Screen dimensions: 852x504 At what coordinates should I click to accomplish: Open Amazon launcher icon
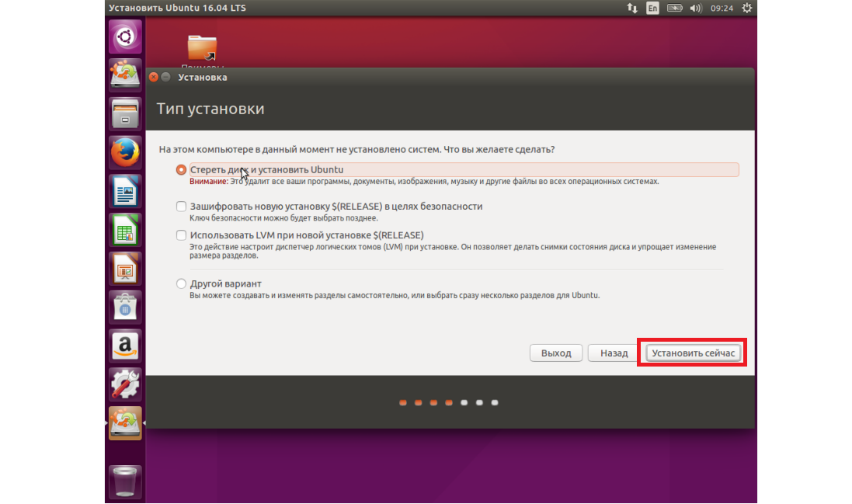click(125, 346)
